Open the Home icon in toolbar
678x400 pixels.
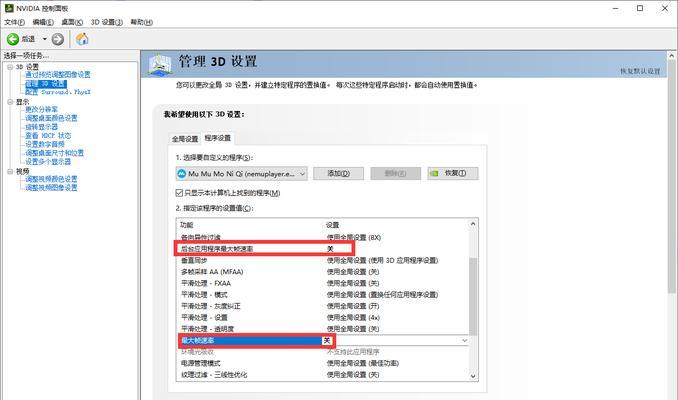pyautogui.click(x=82, y=39)
